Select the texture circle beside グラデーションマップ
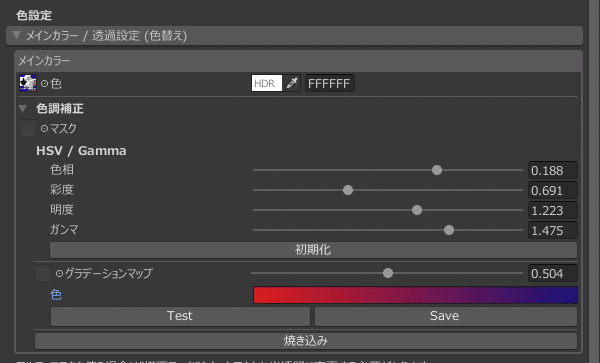Image resolution: width=600 pixels, height=363 pixels. pos(59,273)
